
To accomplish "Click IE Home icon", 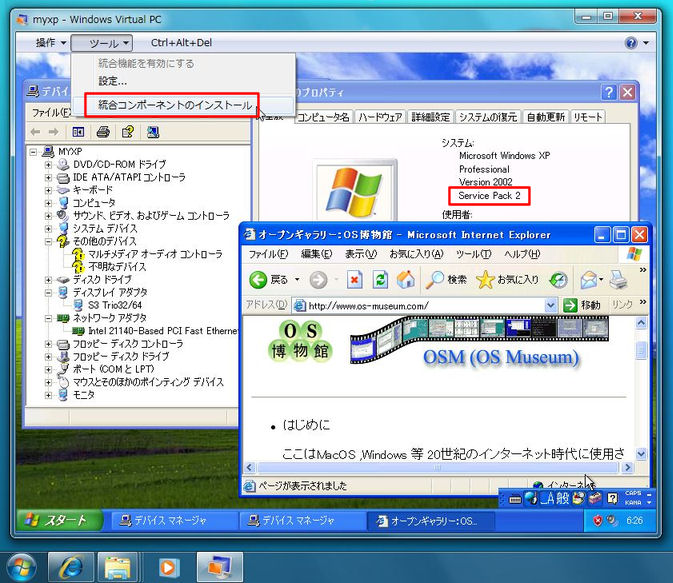I will click(x=406, y=280).
